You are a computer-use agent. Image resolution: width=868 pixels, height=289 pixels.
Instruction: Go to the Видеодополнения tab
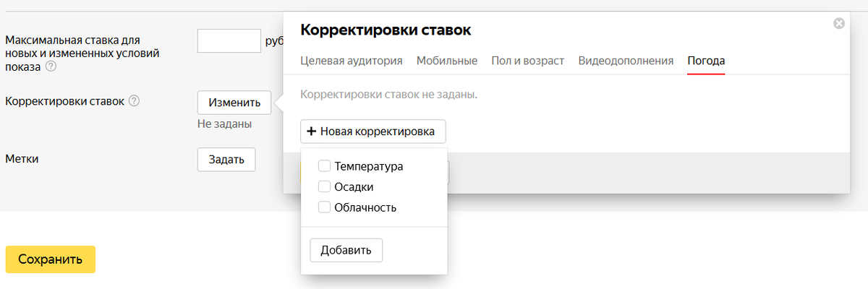626,61
